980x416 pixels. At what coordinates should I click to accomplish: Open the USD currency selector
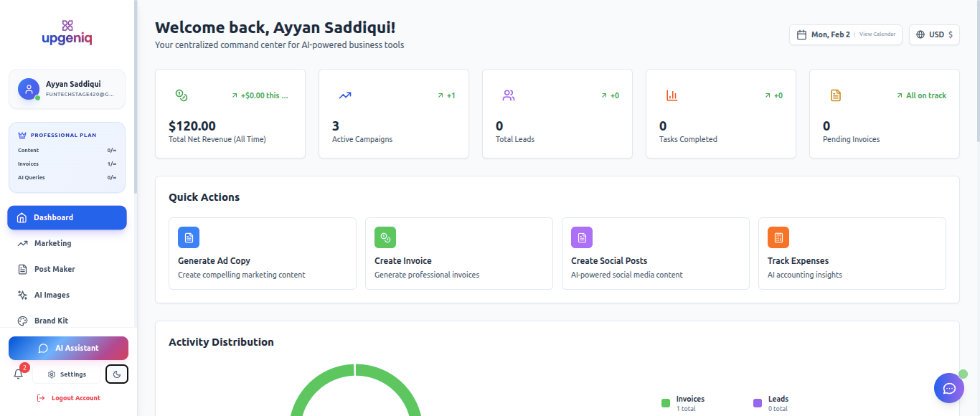(934, 34)
